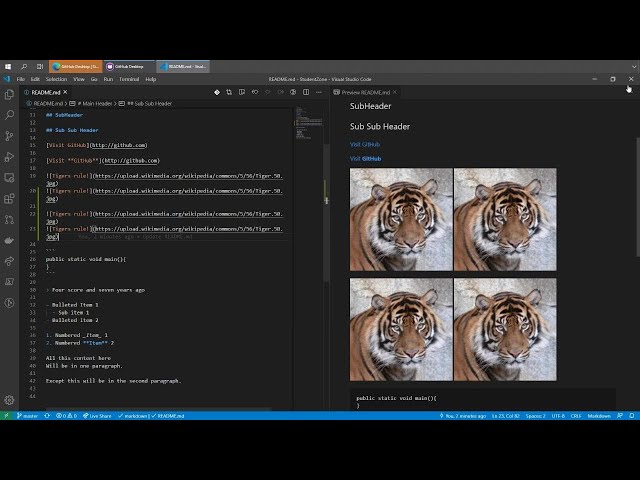Click the markdown | README.md lint status
The image size is (640, 480).
(x=151, y=416)
